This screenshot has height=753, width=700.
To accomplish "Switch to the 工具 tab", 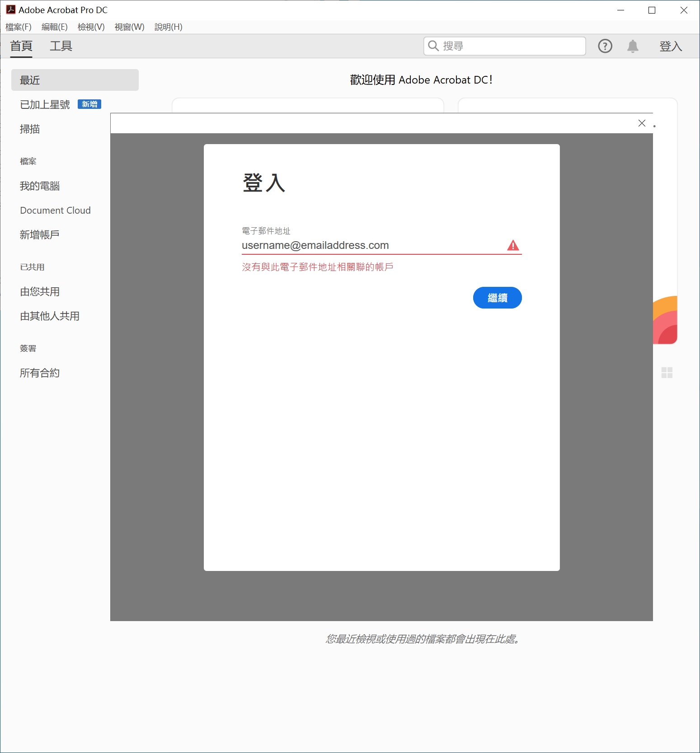I will tap(61, 46).
